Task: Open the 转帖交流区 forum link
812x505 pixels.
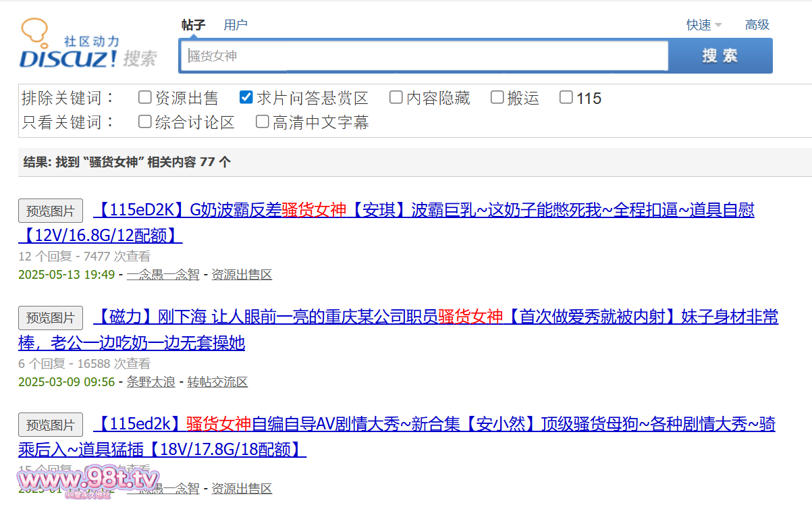Action: pyautogui.click(x=217, y=382)
